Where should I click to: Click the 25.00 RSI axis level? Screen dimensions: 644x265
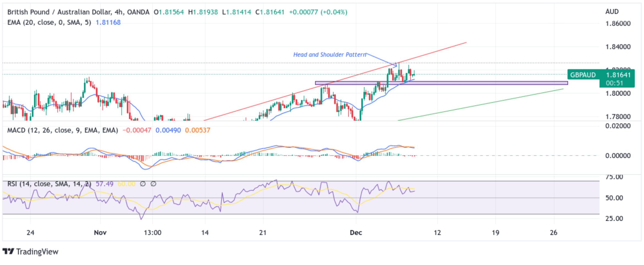[614, 219]
